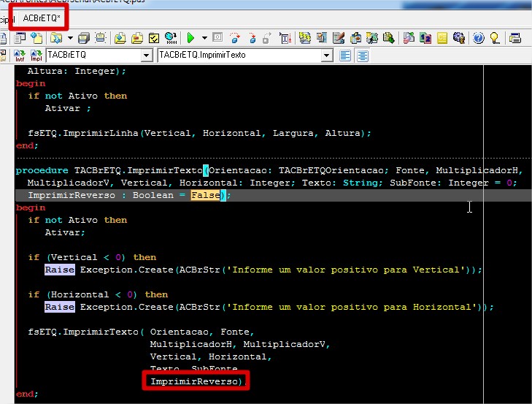The width and height of the screenshot is (532, 404).
Task: Expand the Run mode dropdown arrow
Action: pyautogui.click(x=204, y=38)
